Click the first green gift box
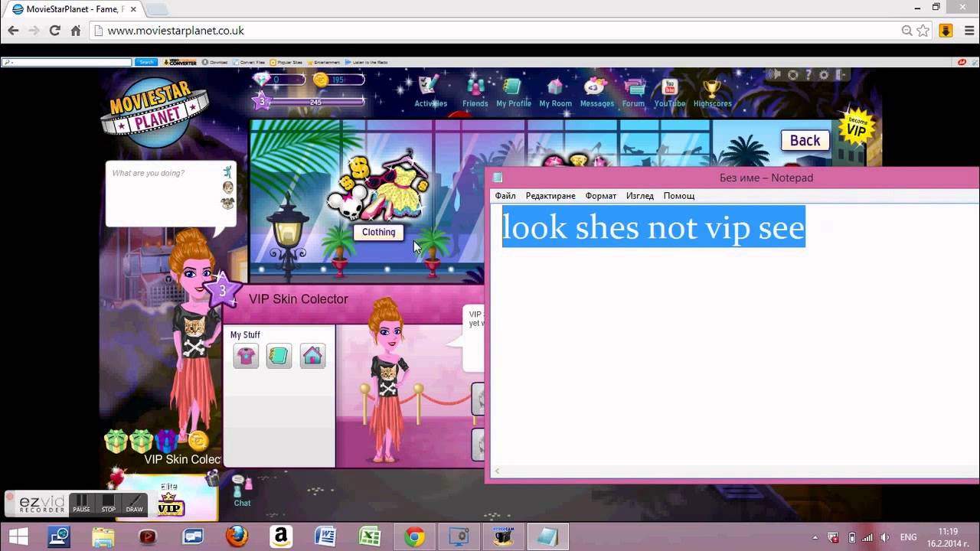The width and height of the screenshot is (980, 551). [x=116, y=442]
